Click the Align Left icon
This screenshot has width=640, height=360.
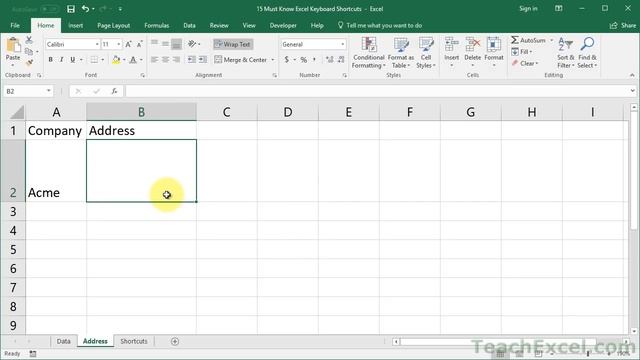point(154,60)
